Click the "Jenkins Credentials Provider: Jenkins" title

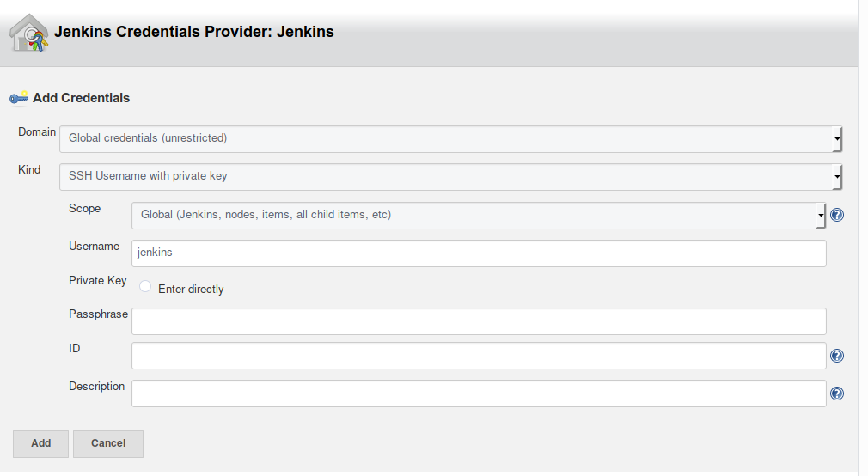point(194,33)
